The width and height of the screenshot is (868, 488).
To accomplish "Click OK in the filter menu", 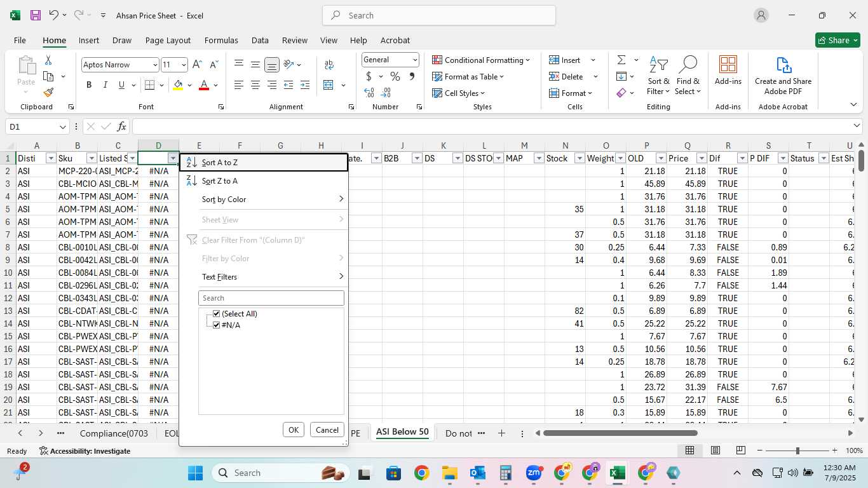I will [294, 430].
